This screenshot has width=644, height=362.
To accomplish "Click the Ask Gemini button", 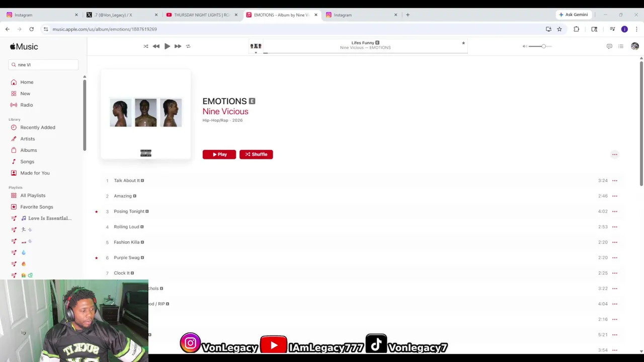I will pyautogui.click(x=573, y=15).
